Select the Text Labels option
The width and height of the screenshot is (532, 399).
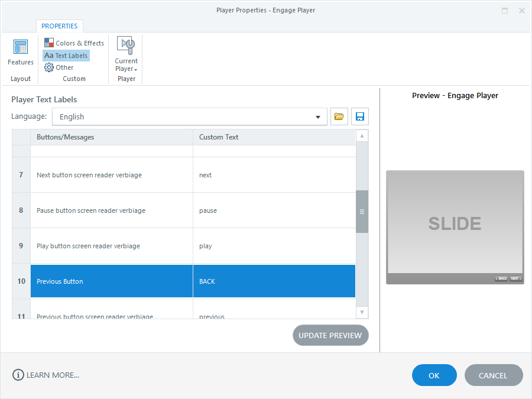[x=66, y=56]
